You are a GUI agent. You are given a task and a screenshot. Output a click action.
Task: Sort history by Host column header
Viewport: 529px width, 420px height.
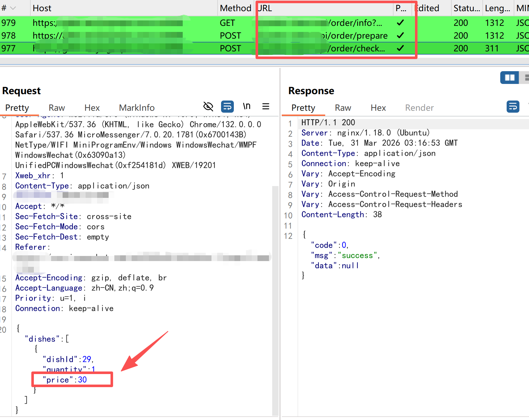42,8
